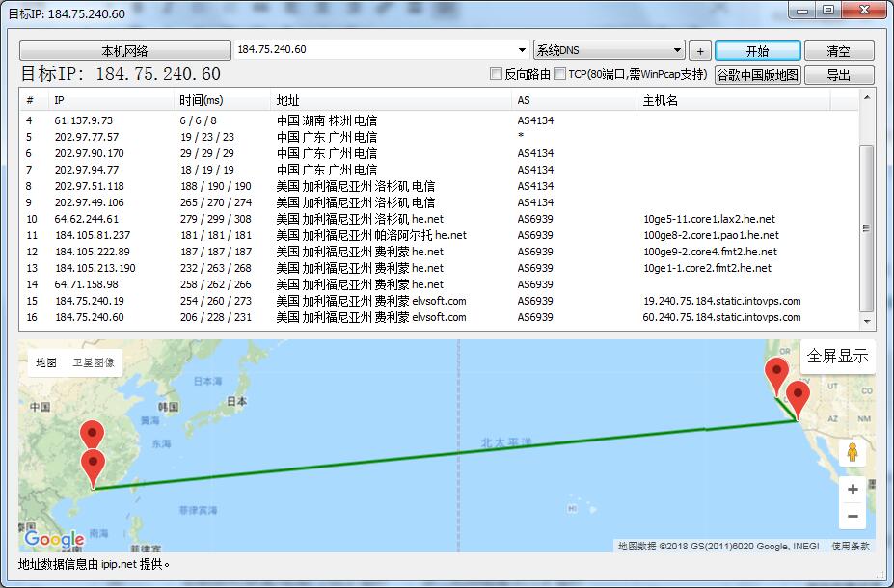Click the upper red map pin in China
Screen dimensions: 894x588
click(92, 435)
